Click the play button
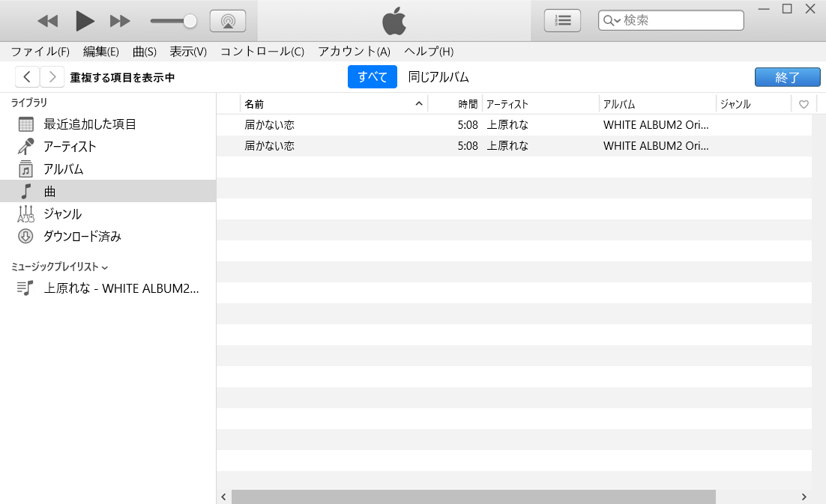 (x=85, y=21)
